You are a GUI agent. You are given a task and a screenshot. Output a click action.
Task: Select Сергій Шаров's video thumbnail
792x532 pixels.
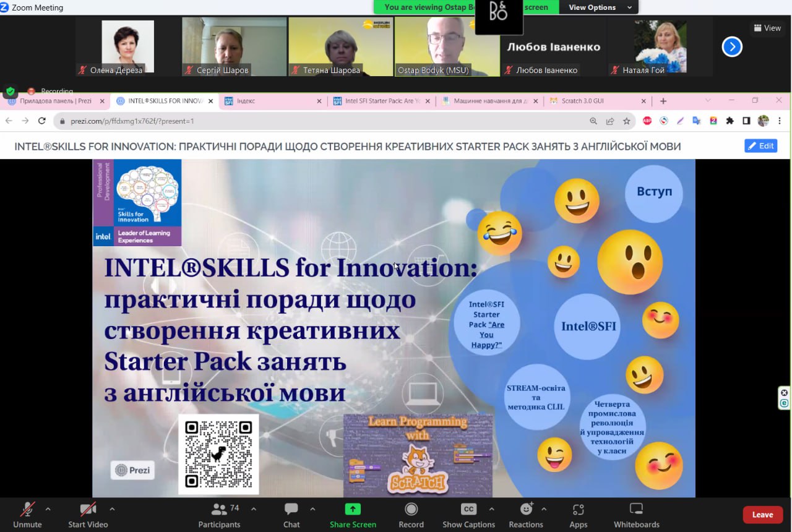click(234, 47)
